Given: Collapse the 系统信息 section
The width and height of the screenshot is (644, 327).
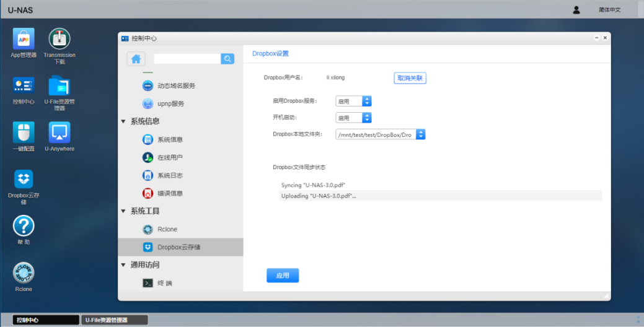Looking at the screenshot, I should pos(124,121).
